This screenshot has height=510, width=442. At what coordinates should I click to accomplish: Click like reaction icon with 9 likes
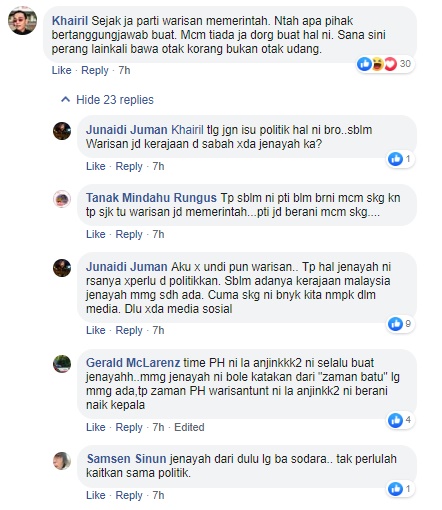(x=396, y=324)
